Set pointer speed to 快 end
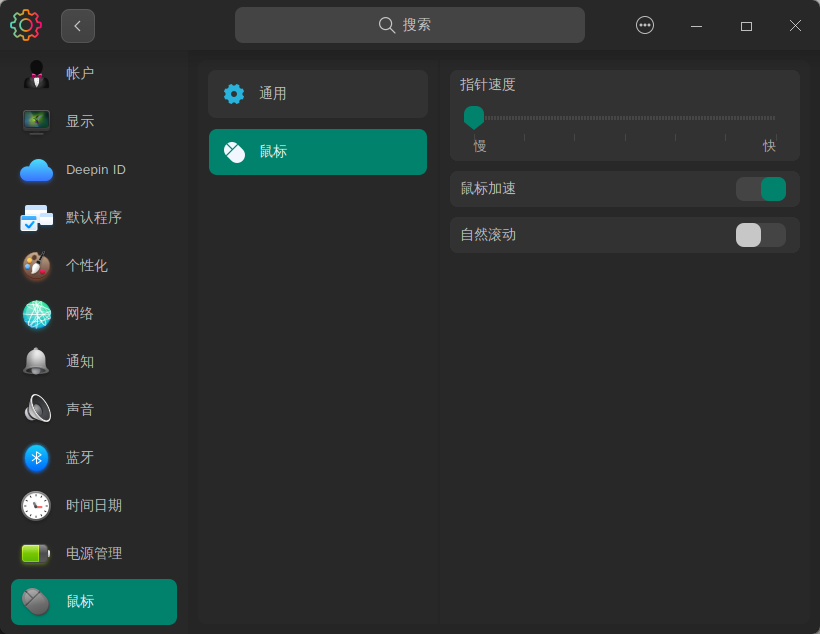 pos(775,118)
